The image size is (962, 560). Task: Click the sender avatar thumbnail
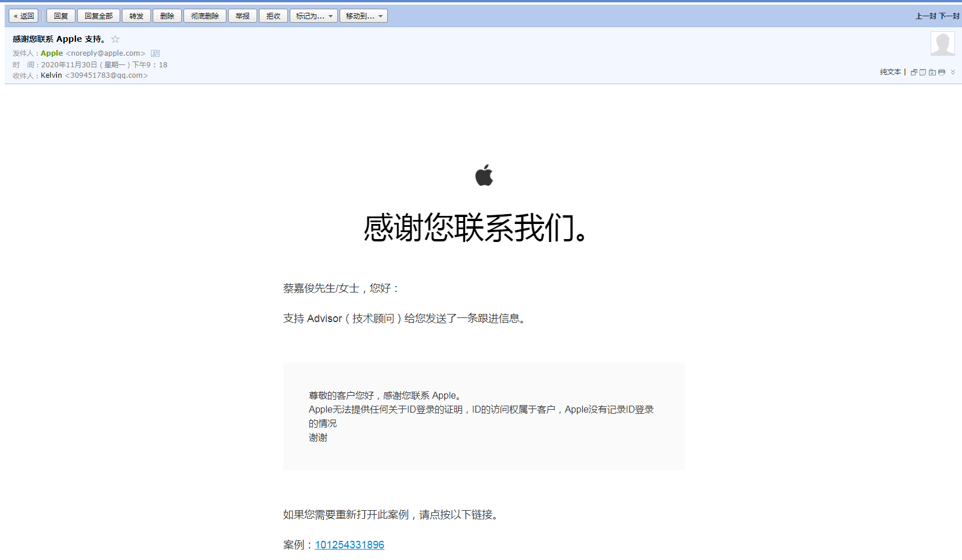942,44
